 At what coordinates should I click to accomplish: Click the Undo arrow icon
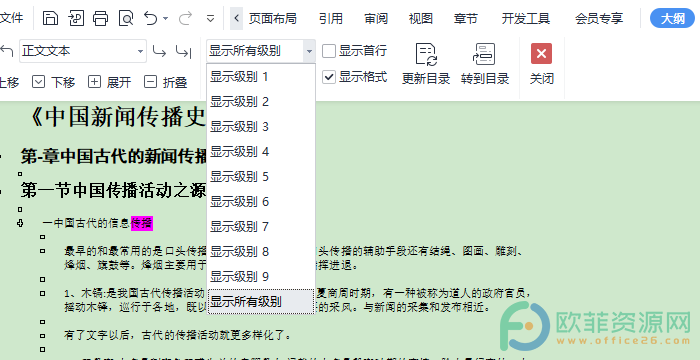click(x=151, y=18)
